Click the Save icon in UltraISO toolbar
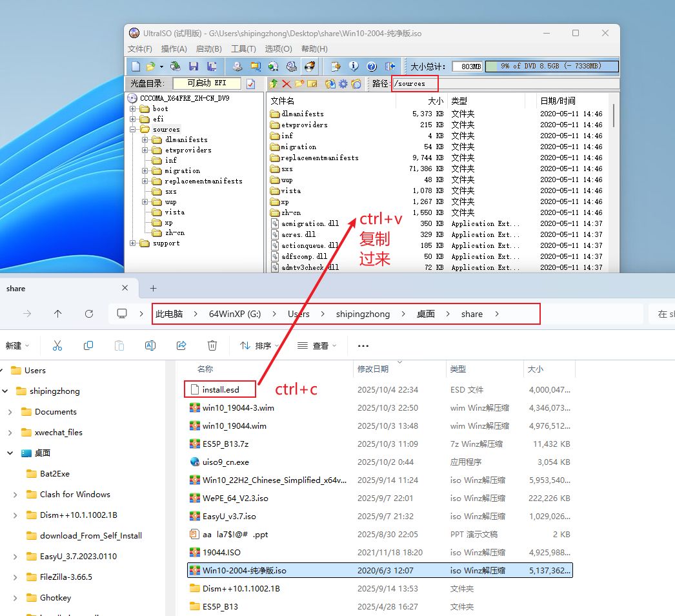Image resolution: width=675 pixels, height=616 pixels. point(193,67)
